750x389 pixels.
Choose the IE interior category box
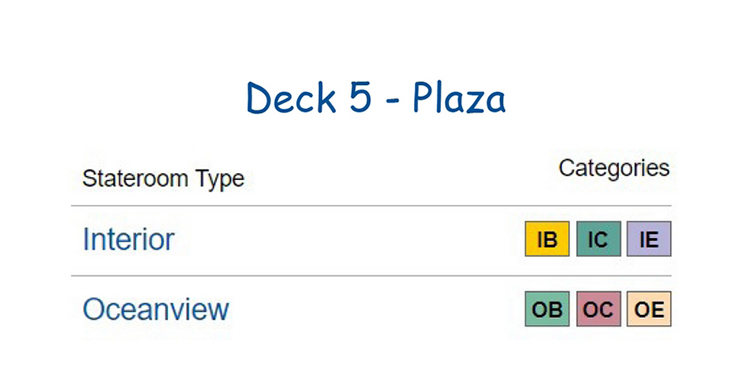coord(649,239)
